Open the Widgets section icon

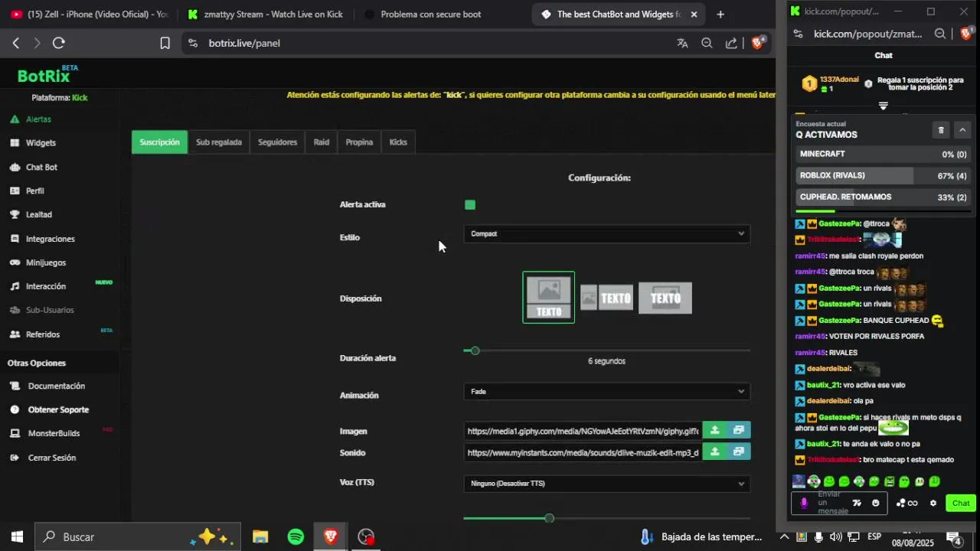[x=15, y=143]
